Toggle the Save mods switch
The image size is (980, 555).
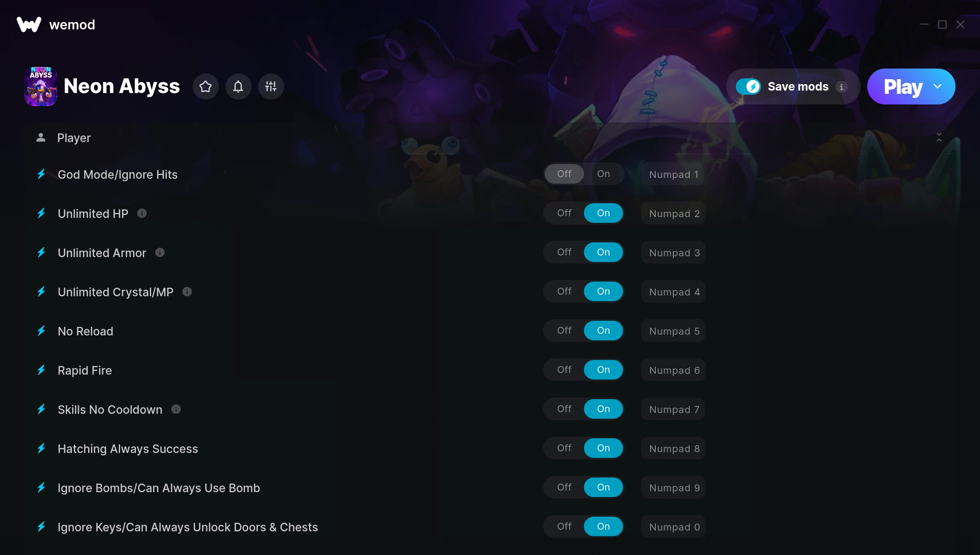coord(748,87)
